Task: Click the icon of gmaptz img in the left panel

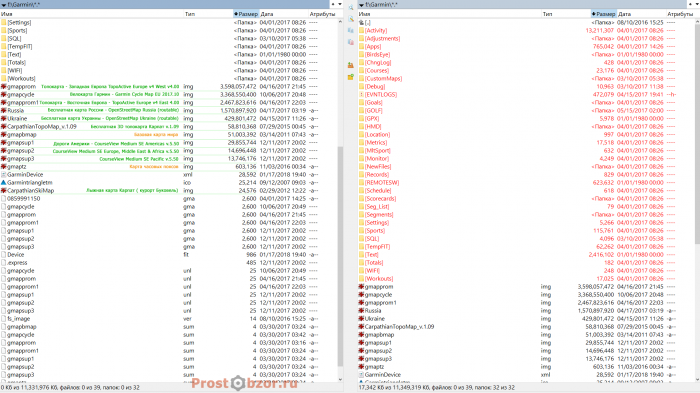Action: (x=4, y=167)
